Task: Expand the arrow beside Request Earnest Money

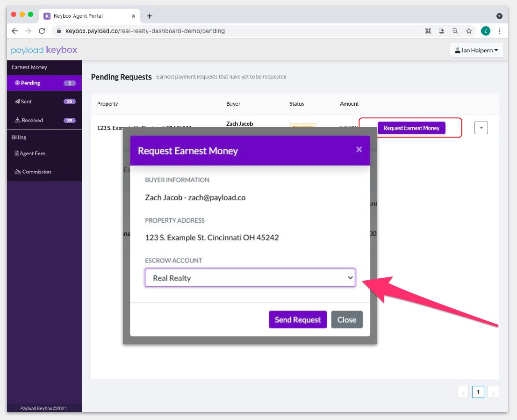Action: [x=481, y=128]
